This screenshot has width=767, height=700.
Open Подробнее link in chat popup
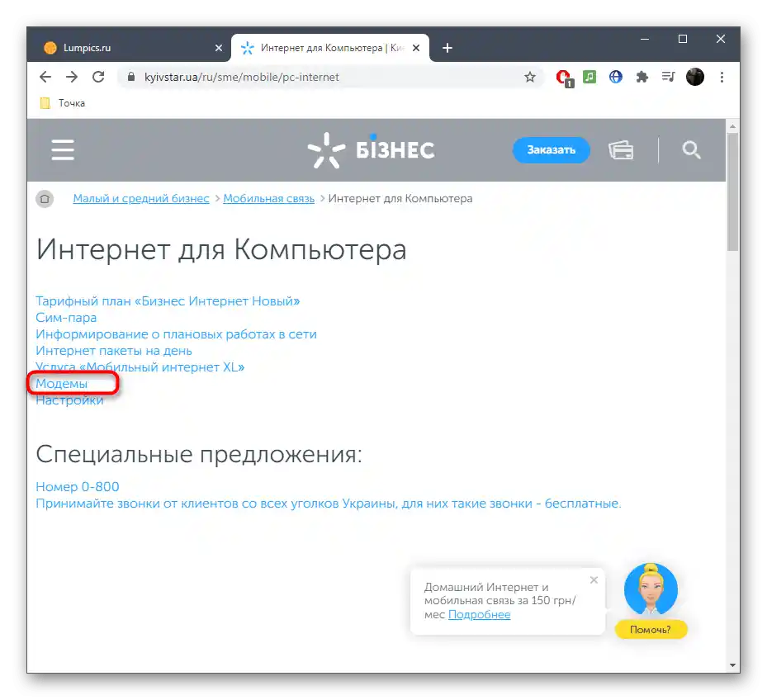[479, 615]
